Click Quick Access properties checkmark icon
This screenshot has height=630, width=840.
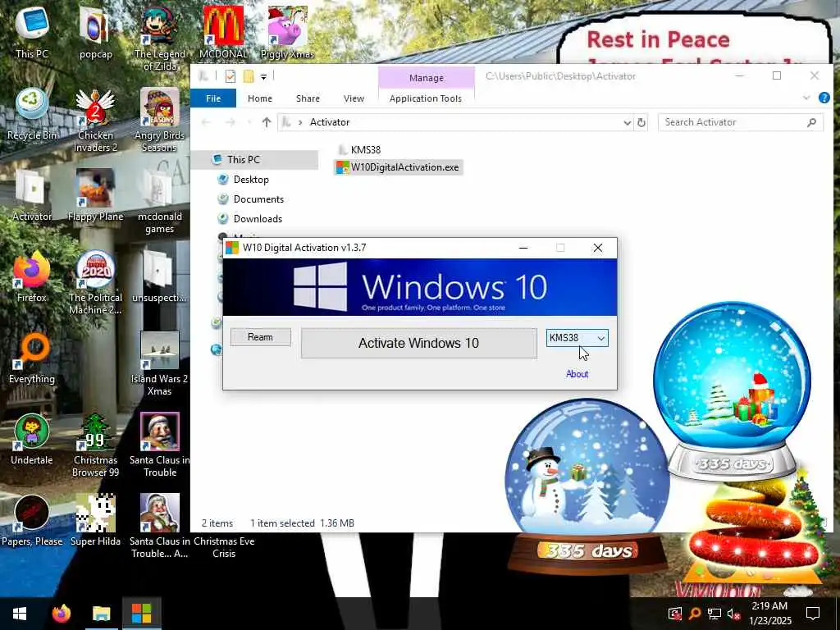coord(231,76)
